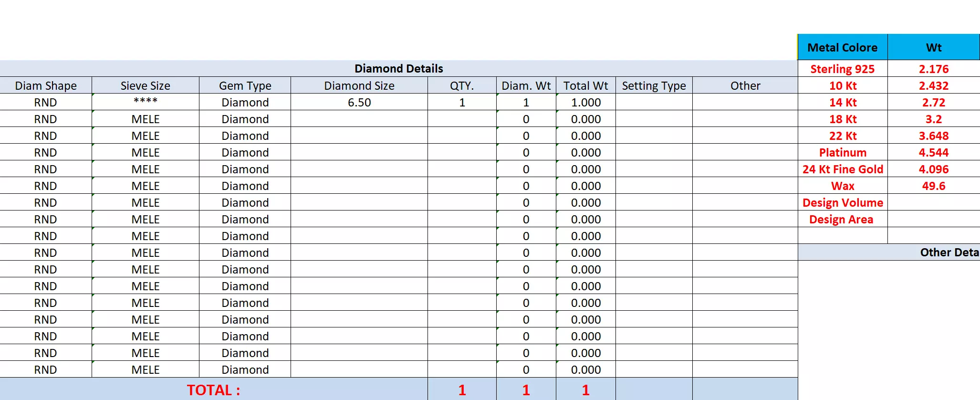Select the 3.648 weight value
980x400 pixels.
(x=934, y=136)
